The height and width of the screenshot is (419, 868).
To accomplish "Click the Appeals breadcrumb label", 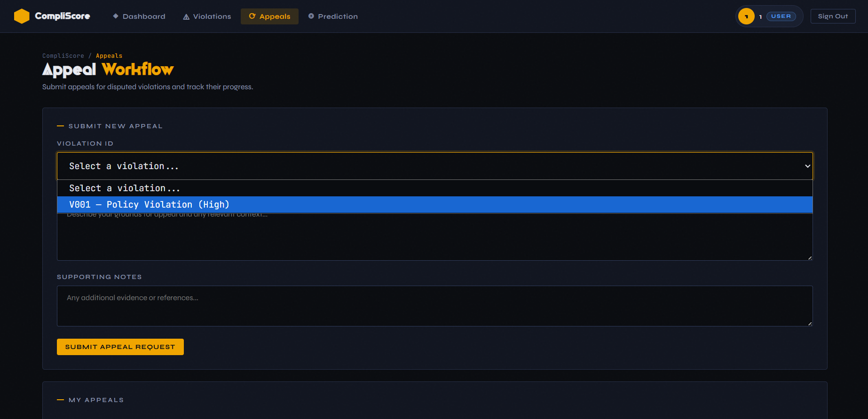I will pos(109,56).
